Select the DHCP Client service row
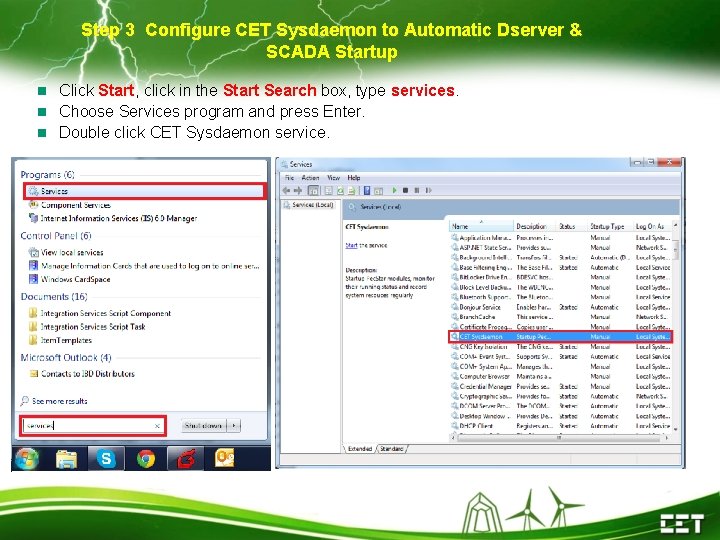Viewport: 720px width, 540px height. (x=561, y=426)
